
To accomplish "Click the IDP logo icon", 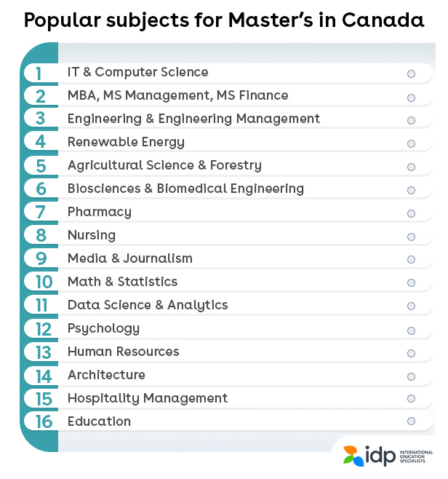I will click(x=353, y=456).
